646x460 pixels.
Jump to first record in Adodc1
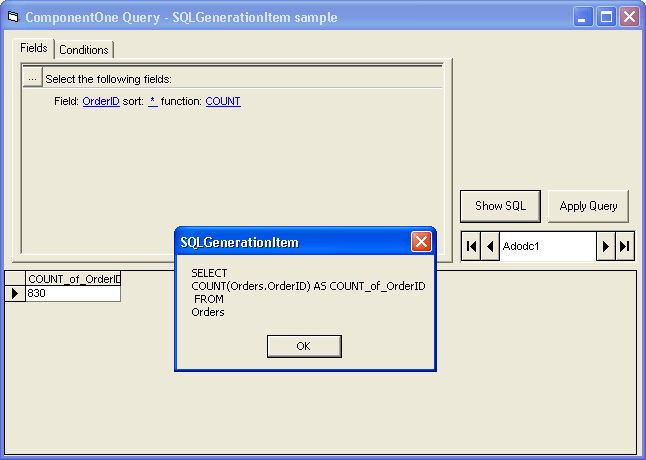point(471,246)
